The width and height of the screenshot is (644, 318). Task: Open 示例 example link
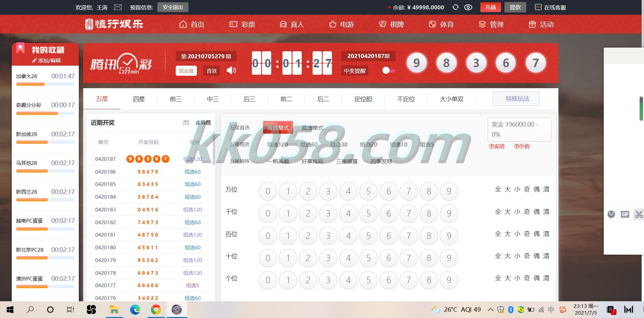tap(522, 146)
